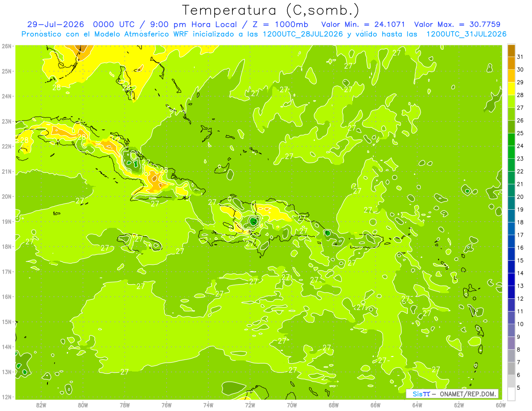
Task: Click the 21N latitude label
Action: (6, 171)
